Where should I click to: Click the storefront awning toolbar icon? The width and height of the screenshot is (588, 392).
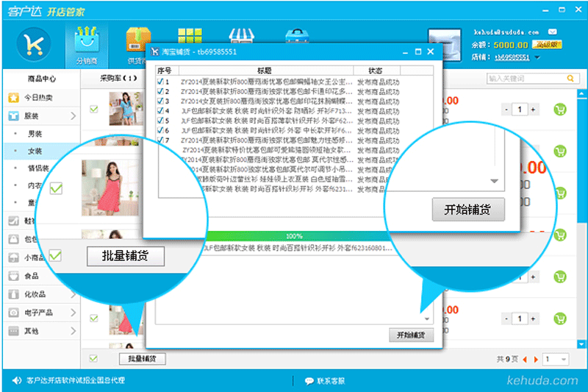(242, 35)
